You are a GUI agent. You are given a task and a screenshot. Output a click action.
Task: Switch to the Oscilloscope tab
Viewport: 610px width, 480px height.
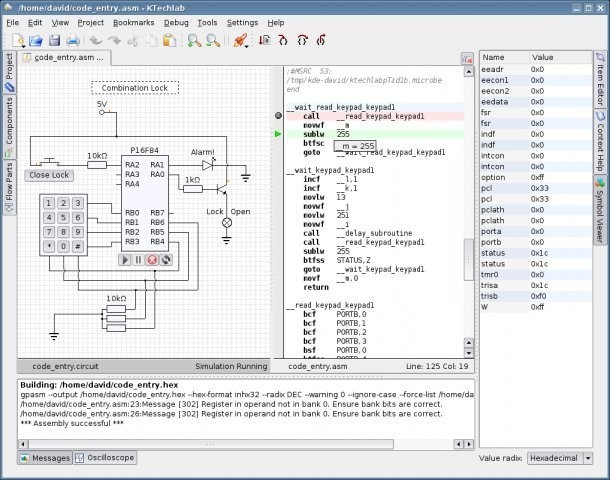105,458
